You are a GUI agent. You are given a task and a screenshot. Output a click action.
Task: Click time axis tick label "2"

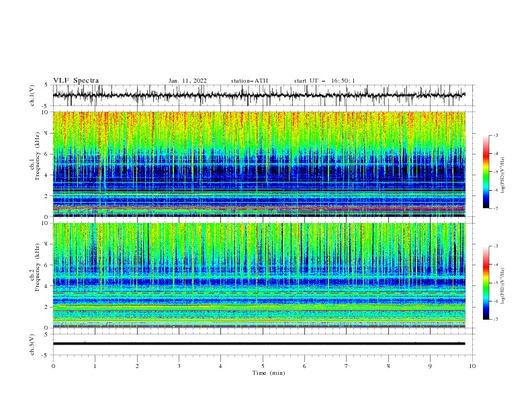click(x=137, y=366)
